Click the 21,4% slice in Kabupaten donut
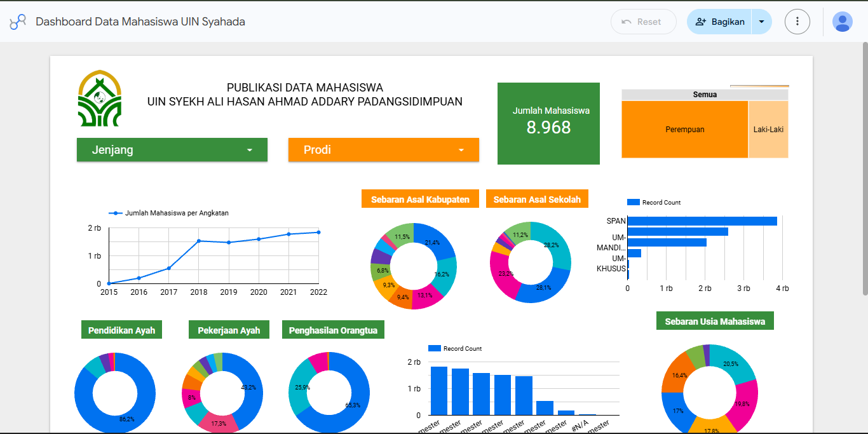868x434 pixels. click(434, 241)
